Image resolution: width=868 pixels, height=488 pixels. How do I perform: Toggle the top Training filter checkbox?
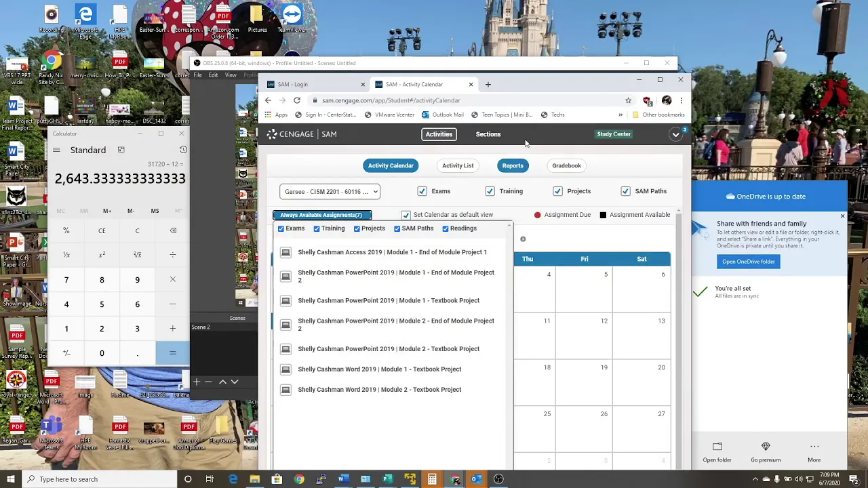click(x=490, y=191)
